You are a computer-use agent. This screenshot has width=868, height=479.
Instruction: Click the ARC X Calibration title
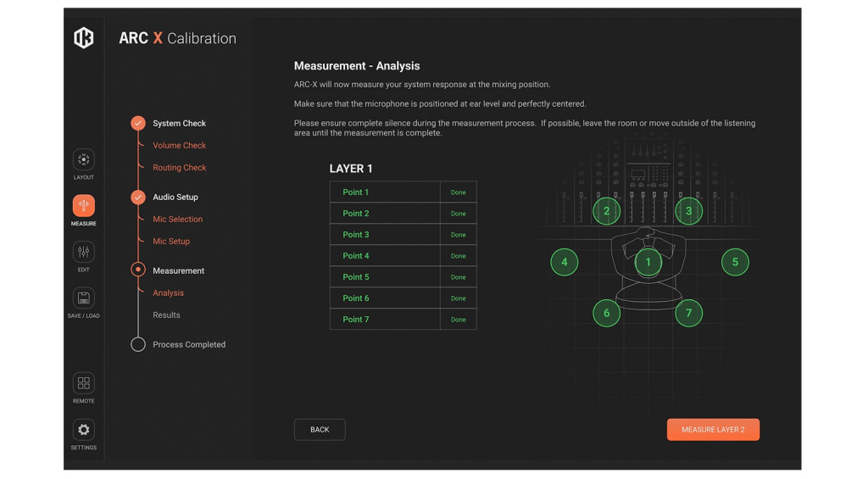click(178, 38)
